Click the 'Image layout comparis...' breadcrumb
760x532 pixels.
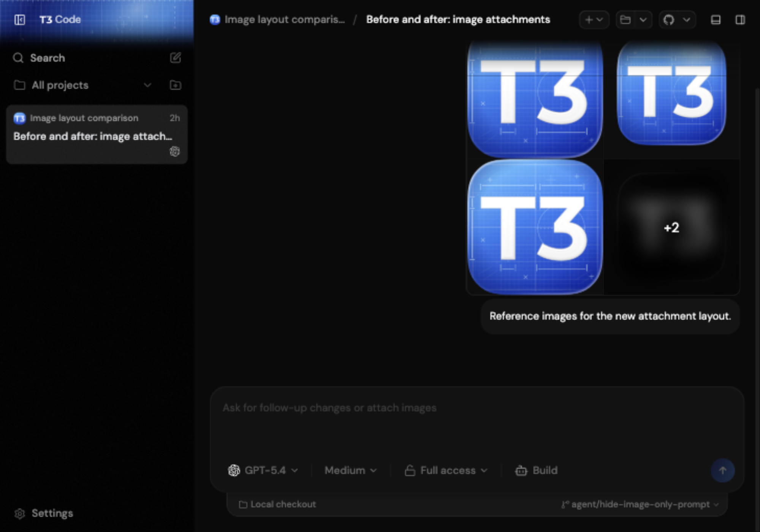click(285, 19)
